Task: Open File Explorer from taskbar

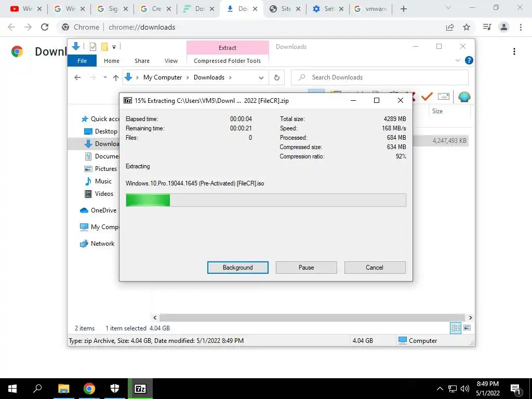Action: coord(63,389)
